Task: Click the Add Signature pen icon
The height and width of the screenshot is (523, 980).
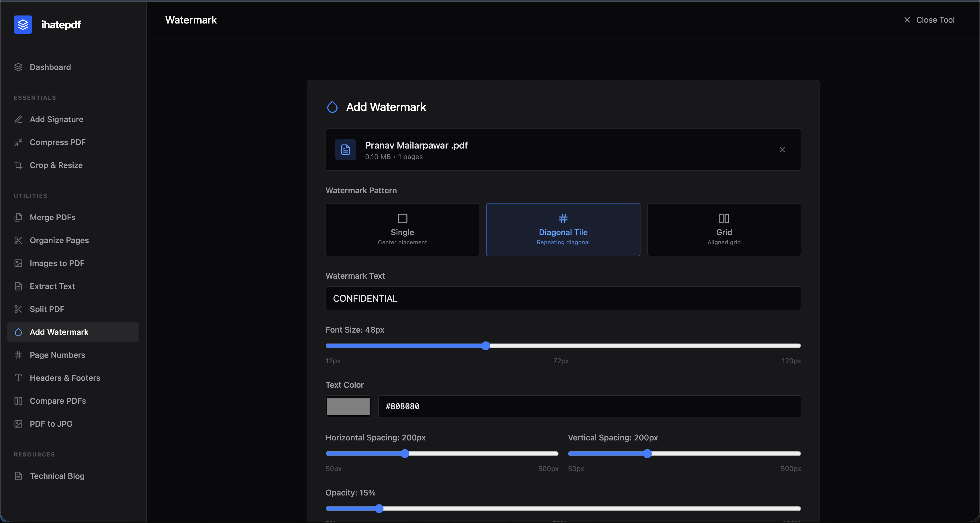Action: [x=18, y=119]
